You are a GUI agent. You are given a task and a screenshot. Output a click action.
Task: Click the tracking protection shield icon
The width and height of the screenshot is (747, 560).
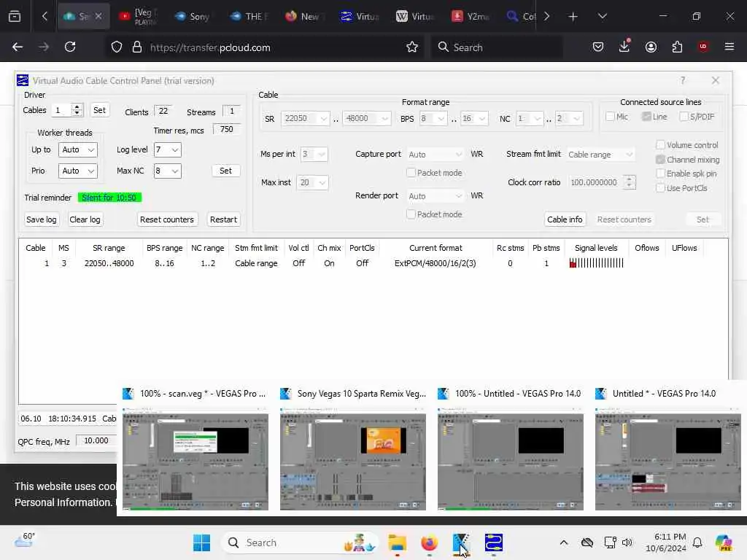coord(117,47)
